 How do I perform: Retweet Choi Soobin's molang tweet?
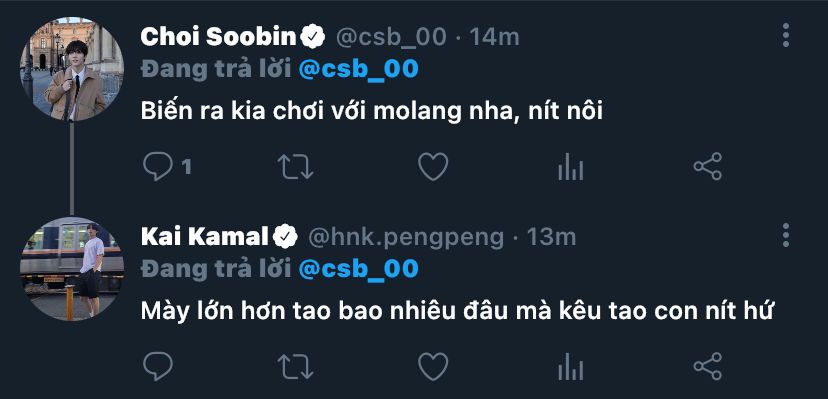(295, 167)
